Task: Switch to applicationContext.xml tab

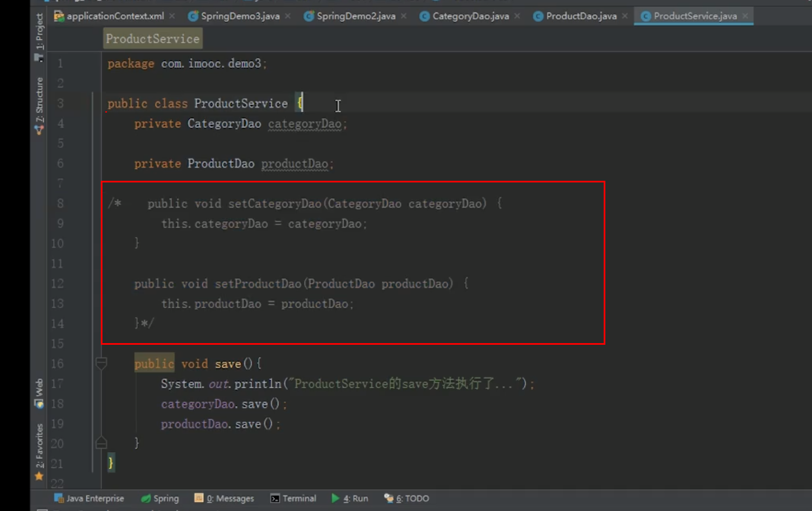Action: [115, 16]
